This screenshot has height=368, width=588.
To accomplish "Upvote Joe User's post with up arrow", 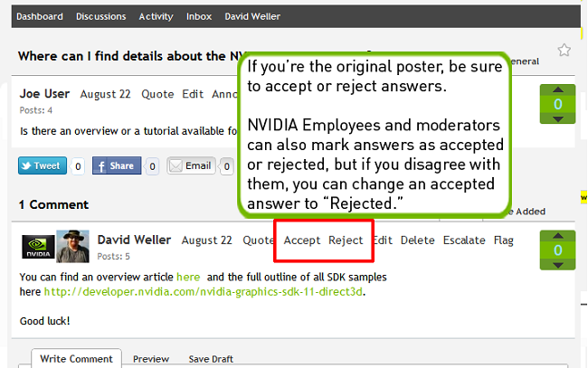I will pos(557,90).
